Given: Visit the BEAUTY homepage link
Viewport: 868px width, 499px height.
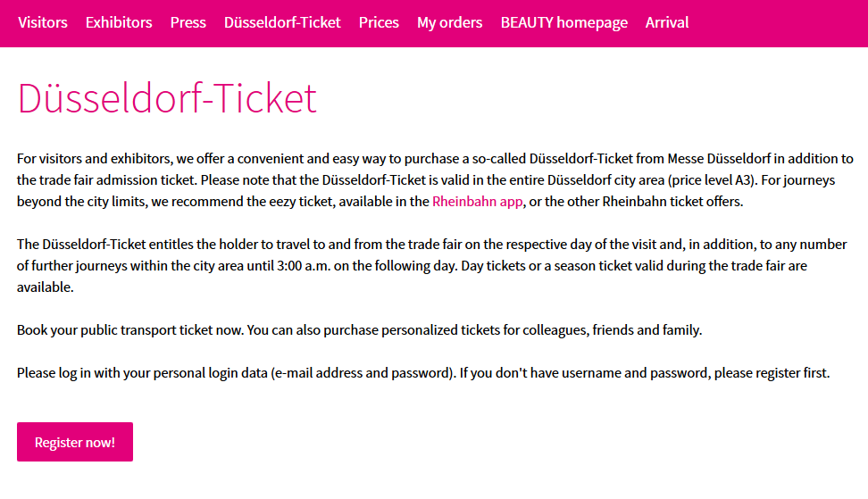Looking at the screenshot, I should coord(564,22).
